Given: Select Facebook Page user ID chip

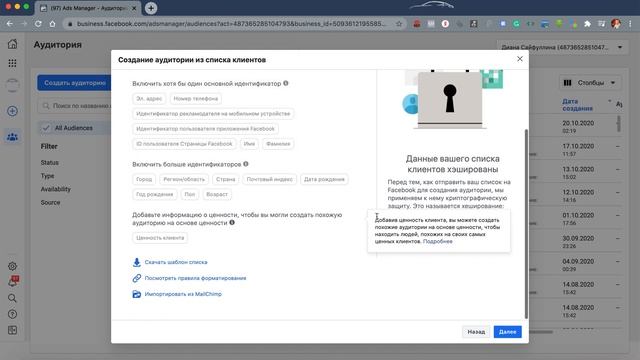Looking at the screenshot, I should tap(184, 144).
